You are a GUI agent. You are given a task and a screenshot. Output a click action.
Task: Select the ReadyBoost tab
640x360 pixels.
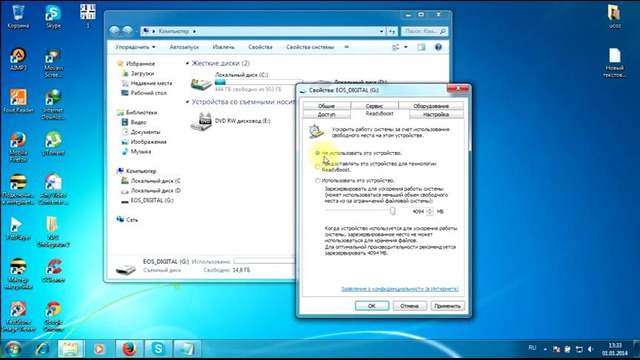(x=380, y=114)
